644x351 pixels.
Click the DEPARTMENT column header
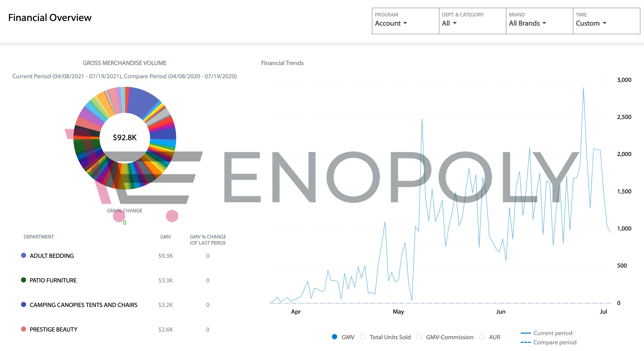(x=39, y=237)
